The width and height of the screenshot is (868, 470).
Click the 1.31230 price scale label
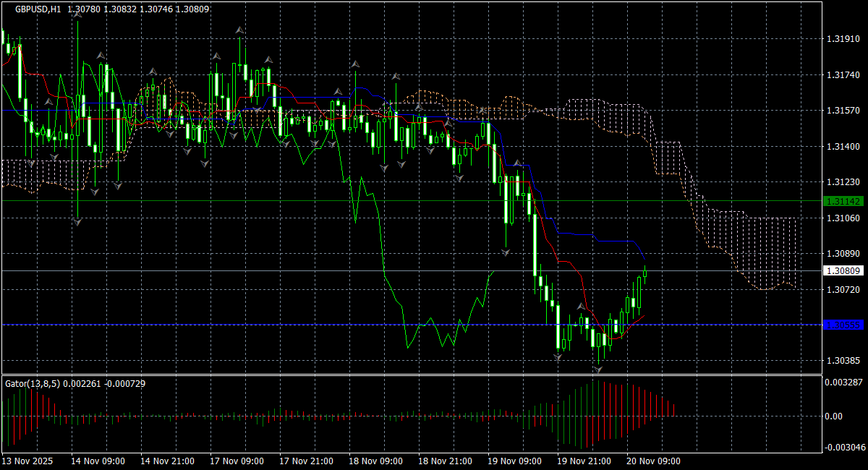842,182
